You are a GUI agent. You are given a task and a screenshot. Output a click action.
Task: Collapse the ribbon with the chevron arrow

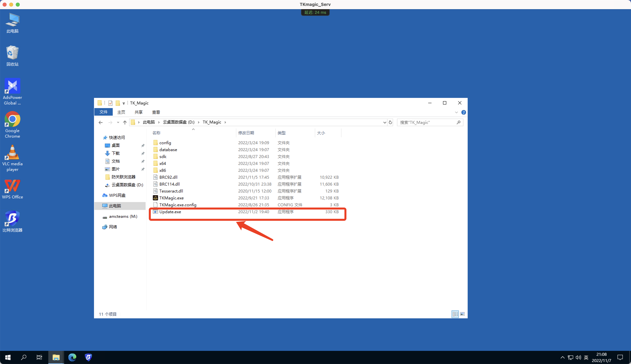click(x=456, y=112)
